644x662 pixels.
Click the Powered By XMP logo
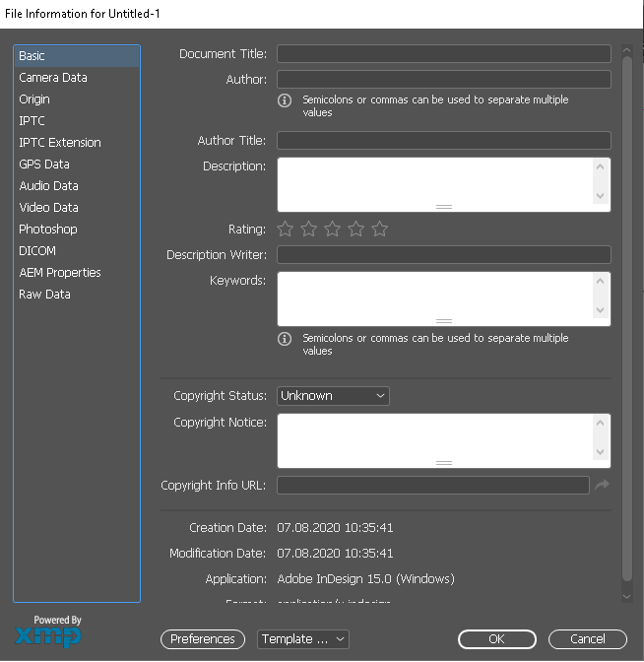48,631
